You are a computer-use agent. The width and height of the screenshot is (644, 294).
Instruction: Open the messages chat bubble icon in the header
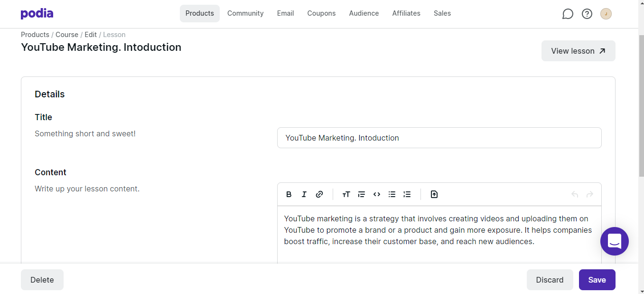(x=568, y=14)
